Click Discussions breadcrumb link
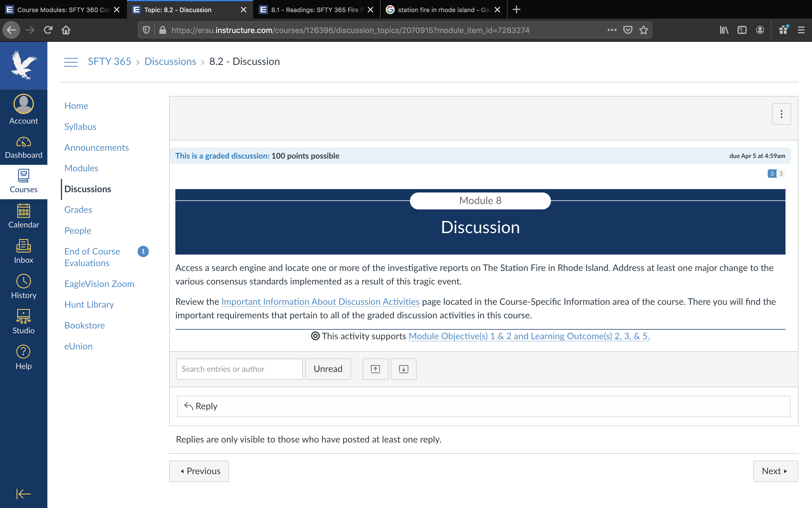This screenshot has width=812, height=508. (170, 62)
